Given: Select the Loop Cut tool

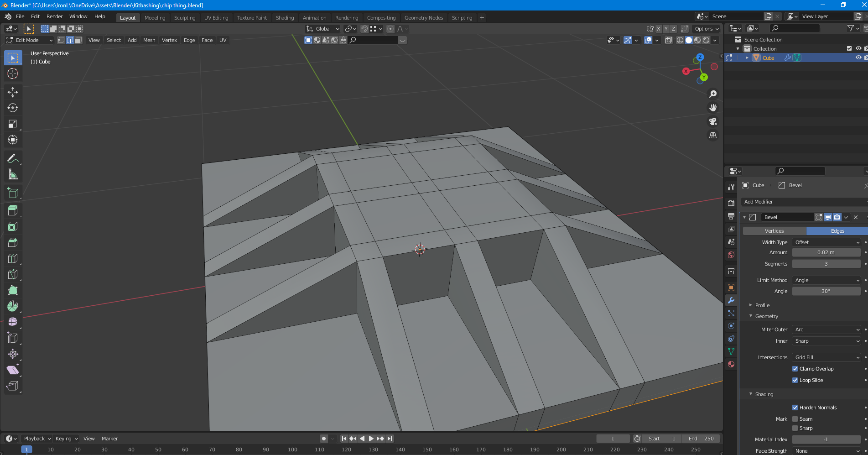Looking at the screenshot, I should click(x=13, y=258).
